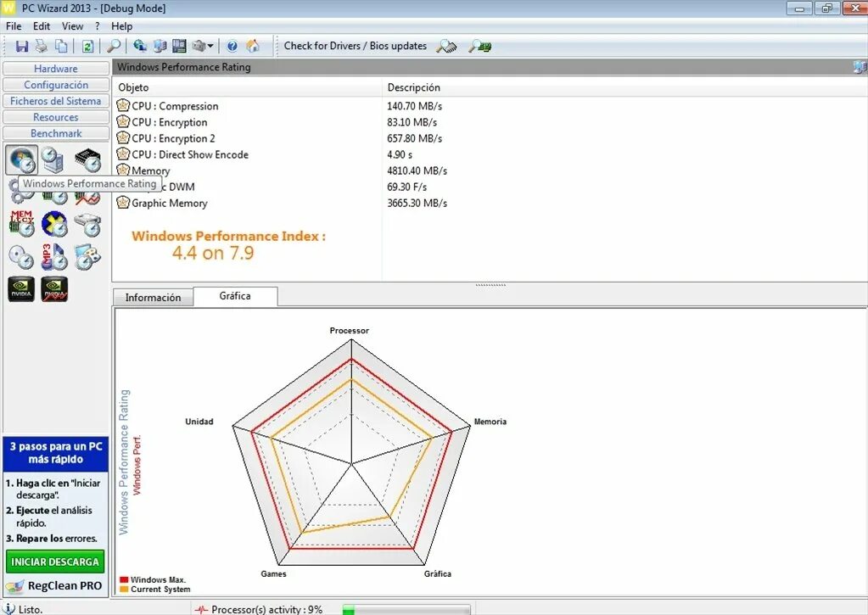868x615 pixels.
Task: Select the NVIDIA icon with red graph
Action: (x=54, y=289)
